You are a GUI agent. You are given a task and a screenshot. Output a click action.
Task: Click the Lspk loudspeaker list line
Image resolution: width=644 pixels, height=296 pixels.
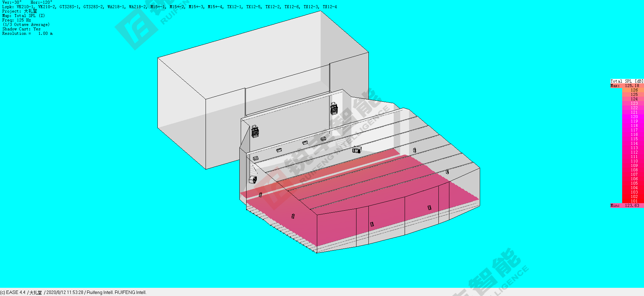[169, 7]
